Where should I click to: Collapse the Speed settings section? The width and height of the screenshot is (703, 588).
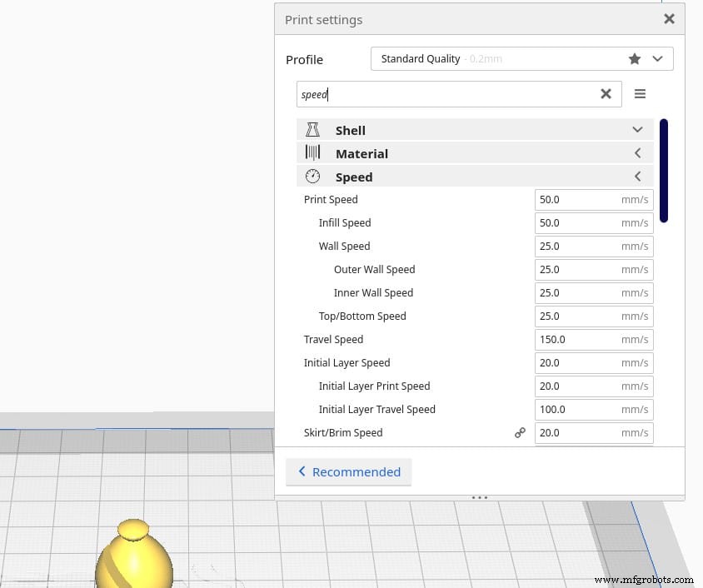point(637,176)
